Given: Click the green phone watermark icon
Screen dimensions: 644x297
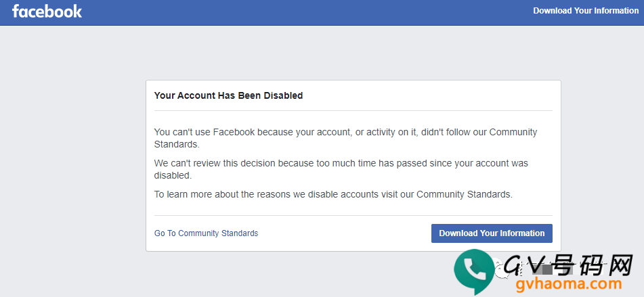Looking at the screenshot, I should coord(475,271).
